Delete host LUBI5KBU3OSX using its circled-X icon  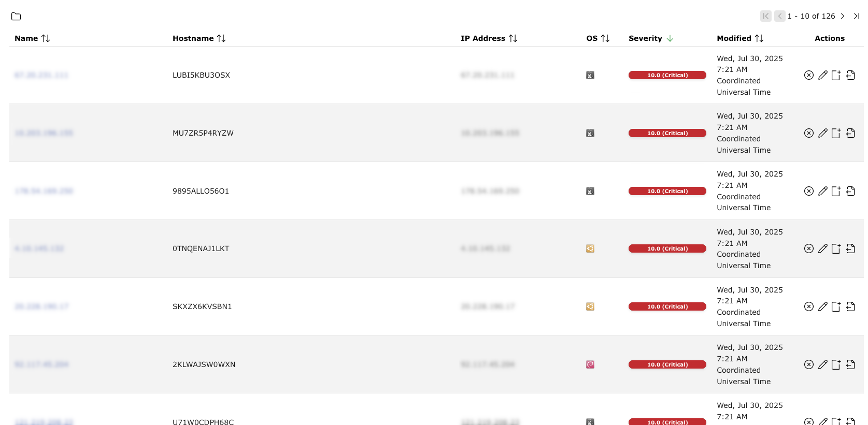tap(808, 75)
